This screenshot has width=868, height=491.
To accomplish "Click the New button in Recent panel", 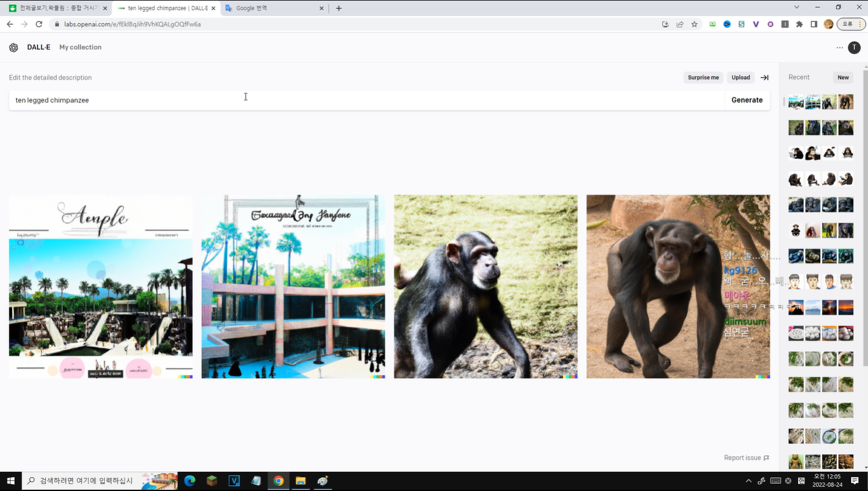I will (843, 77).
